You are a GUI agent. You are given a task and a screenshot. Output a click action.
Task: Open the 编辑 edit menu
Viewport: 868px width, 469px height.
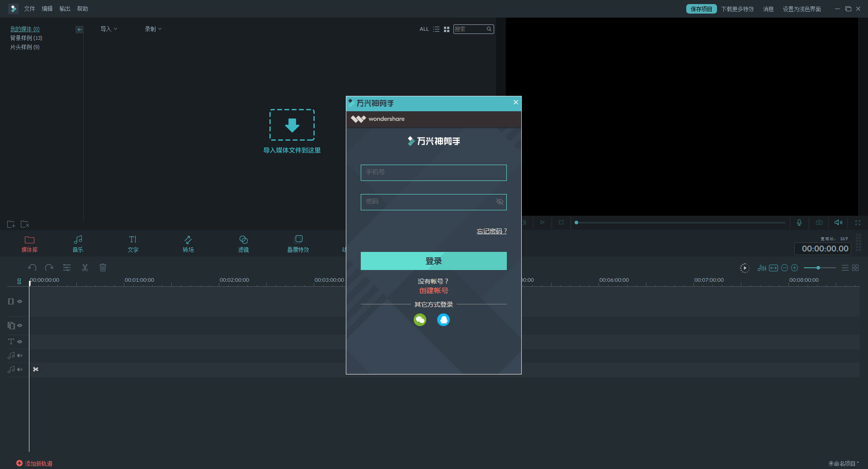click(47, 9)
